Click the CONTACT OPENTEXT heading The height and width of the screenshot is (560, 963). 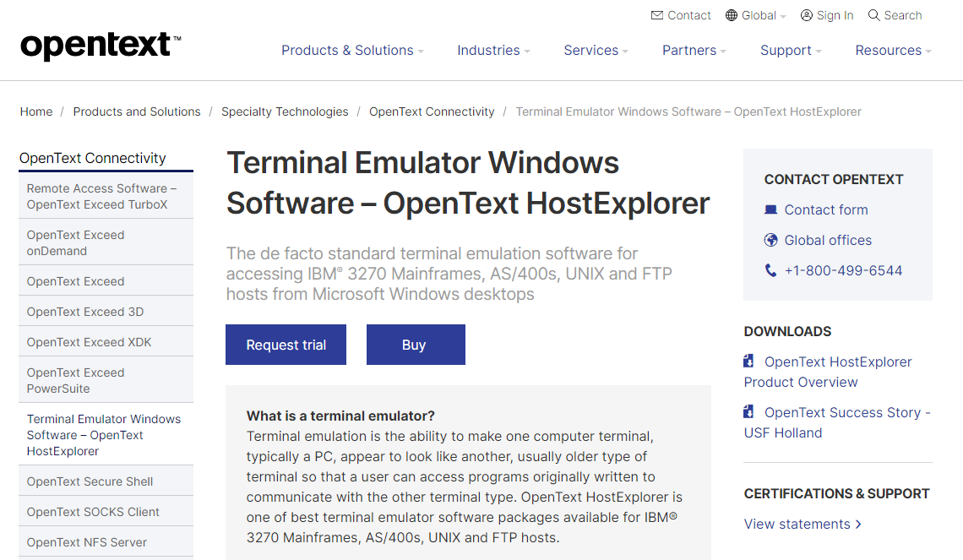click(834, 179)
